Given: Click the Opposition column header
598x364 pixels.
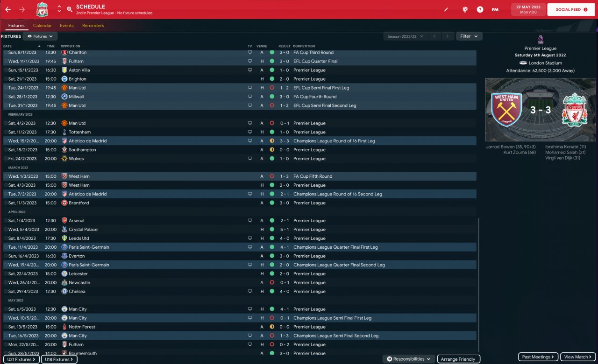Looking at the screenshot, I should [x=71, y=46].
